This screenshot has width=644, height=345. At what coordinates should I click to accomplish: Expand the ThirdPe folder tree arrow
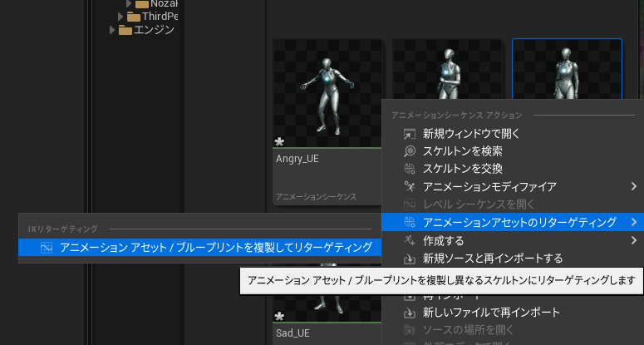click(121, 17)
